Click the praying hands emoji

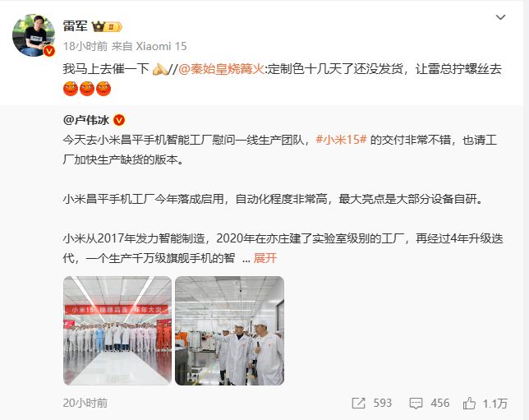(159, 69)
